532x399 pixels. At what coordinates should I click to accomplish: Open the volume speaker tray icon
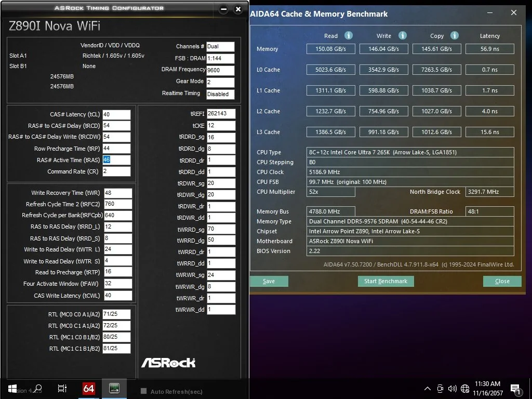[x=452, y=389]
